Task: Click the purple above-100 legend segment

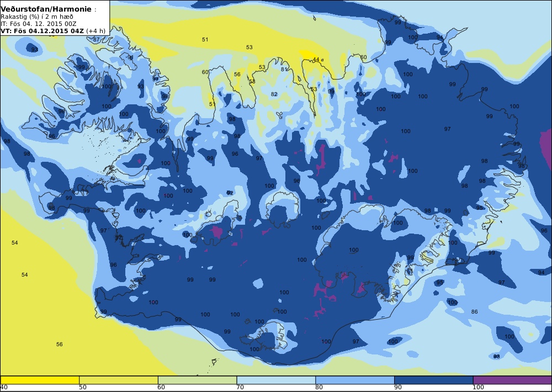Action: [x=513, y=380]
